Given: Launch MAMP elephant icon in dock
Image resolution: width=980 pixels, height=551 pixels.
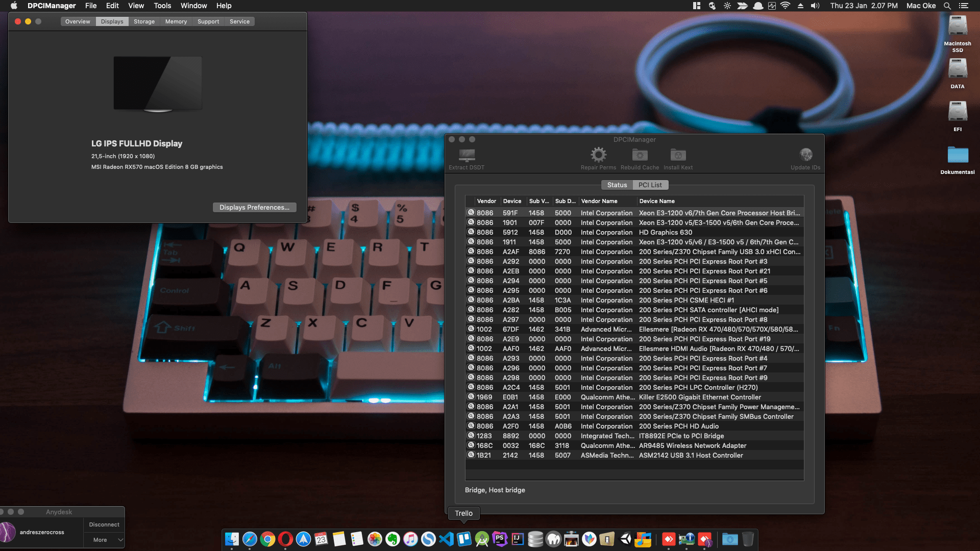Looking at the screenshot, I should 553,539.
